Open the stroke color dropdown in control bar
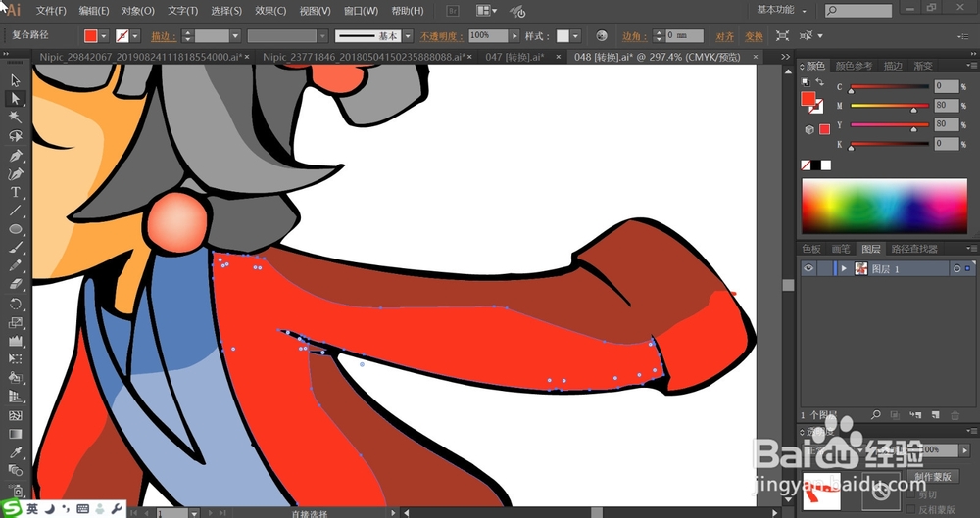The width and height of the screenshot is (980, 518). 135,35
